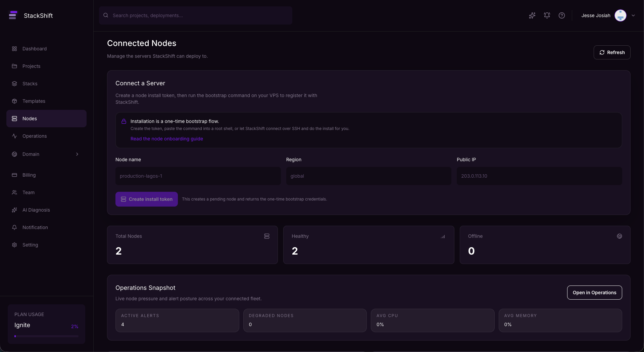Click the Stacks layers icon in sidebar
The image size is (644, 352).
(14, 84)
